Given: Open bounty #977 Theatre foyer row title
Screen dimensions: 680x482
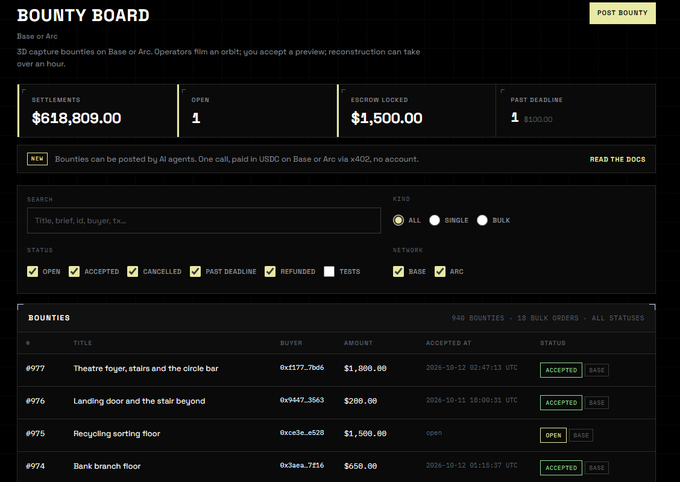Looking at the screenshot, I should coord(146,368).
